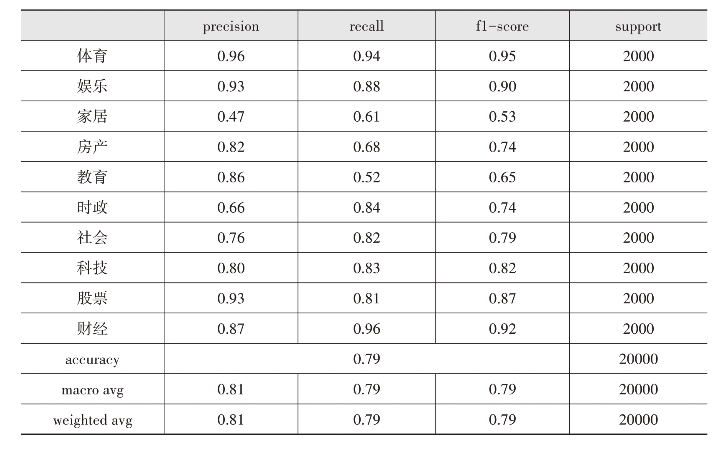Select the 股票 row label

pyautogui.click(x=92, y=298)
